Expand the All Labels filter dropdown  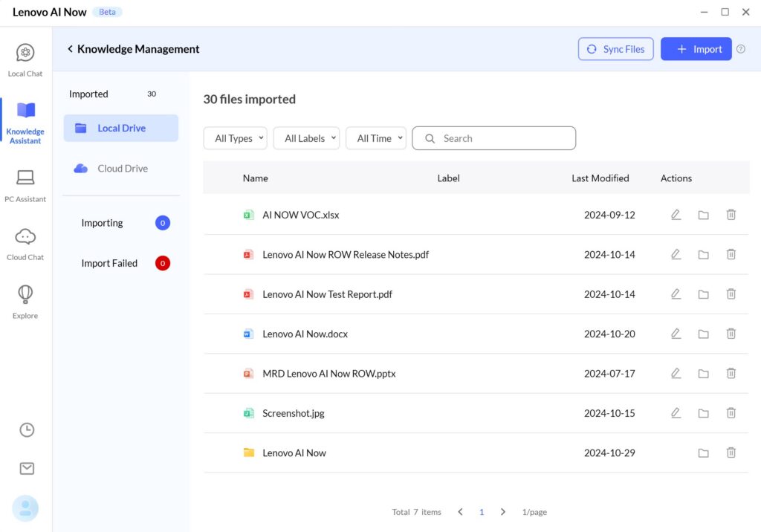click(x=306, y=138)
